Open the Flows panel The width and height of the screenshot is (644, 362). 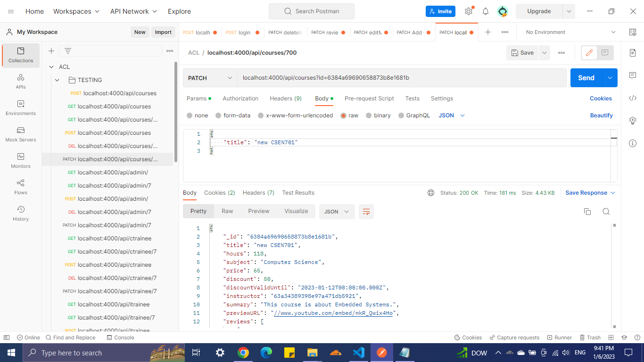[x=20, y=187]
